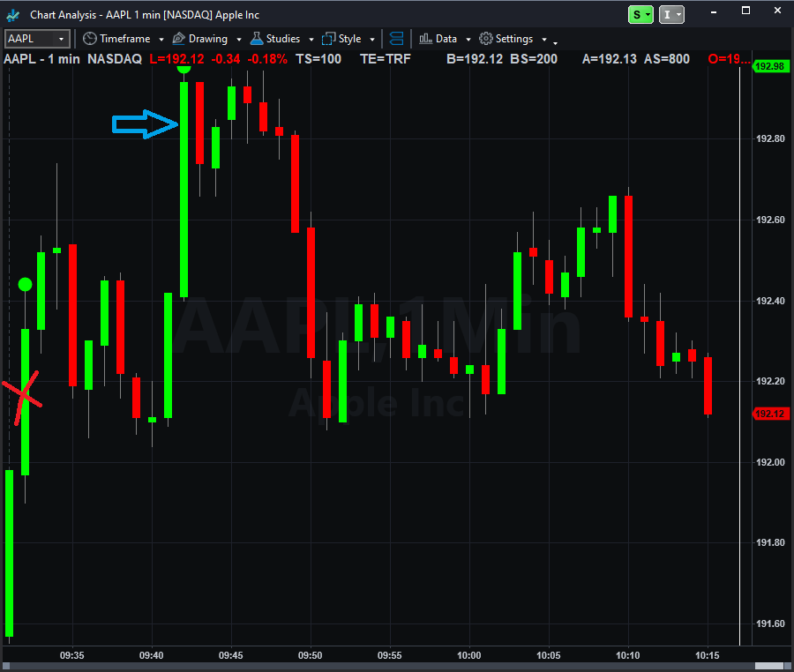Screen dimensions: 794x672
Task: Open the toolbar overflow arrow
Action: (556, 43)
